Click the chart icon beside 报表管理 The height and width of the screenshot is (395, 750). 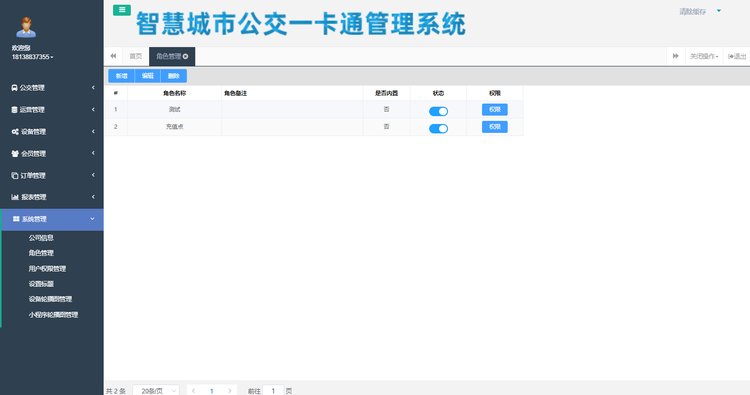15,197
